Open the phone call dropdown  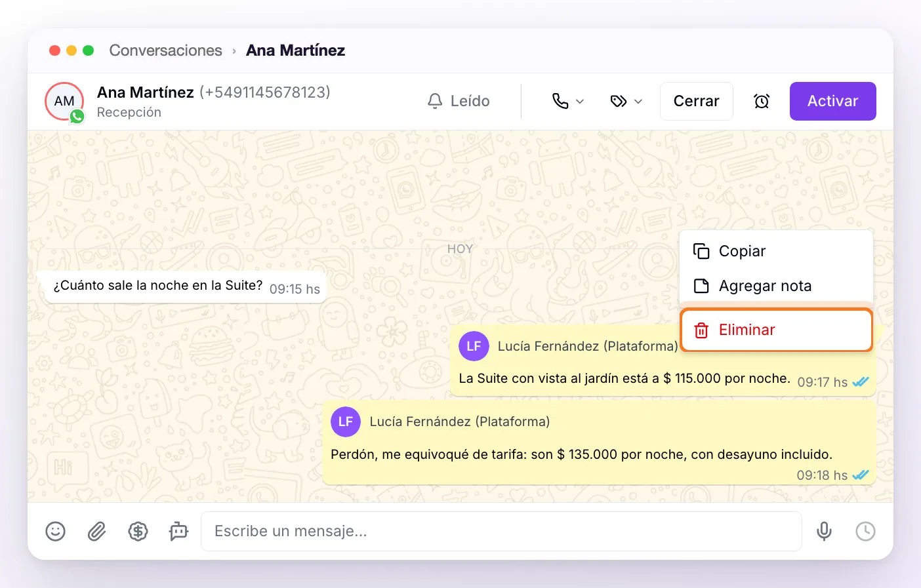[568, 101]
